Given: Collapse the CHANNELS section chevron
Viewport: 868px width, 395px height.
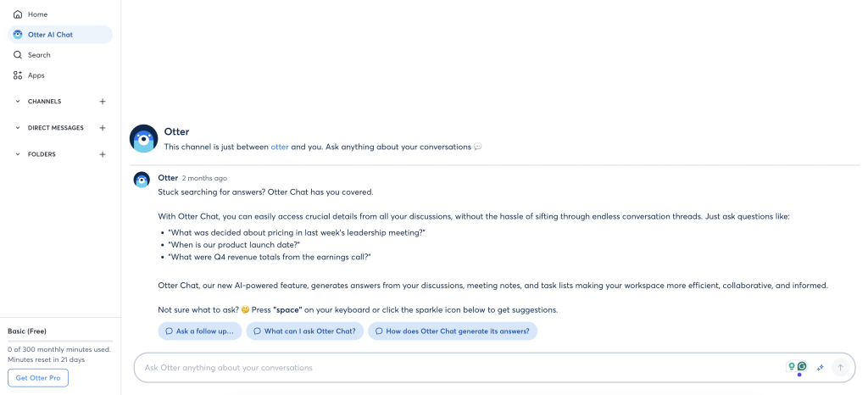Looking at the screenshot, I should click(x=18, y=101).
